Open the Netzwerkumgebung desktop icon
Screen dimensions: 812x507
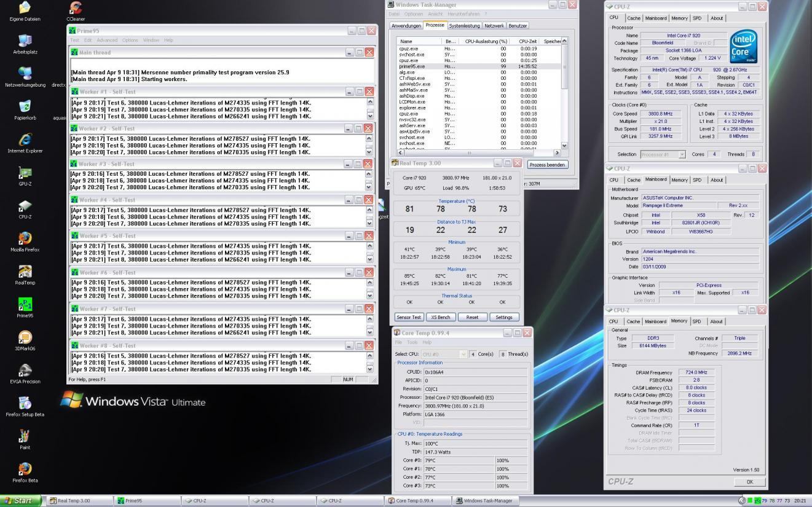click(25, 77)
